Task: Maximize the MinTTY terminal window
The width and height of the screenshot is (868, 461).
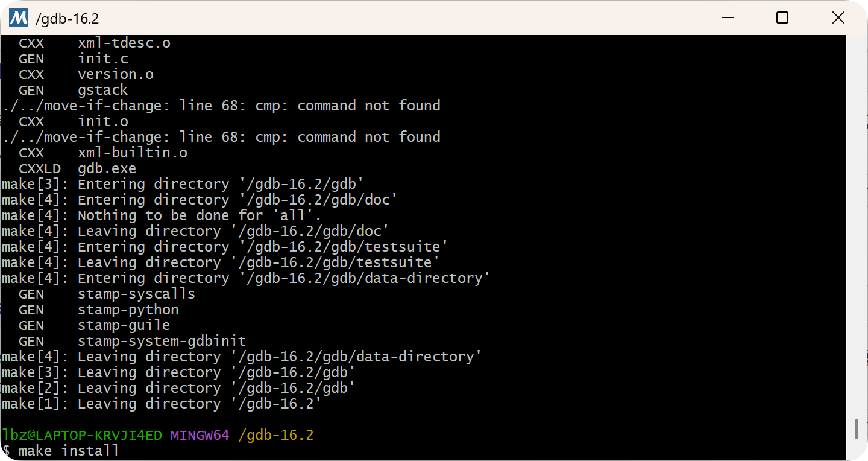Action: coord(782,18)
